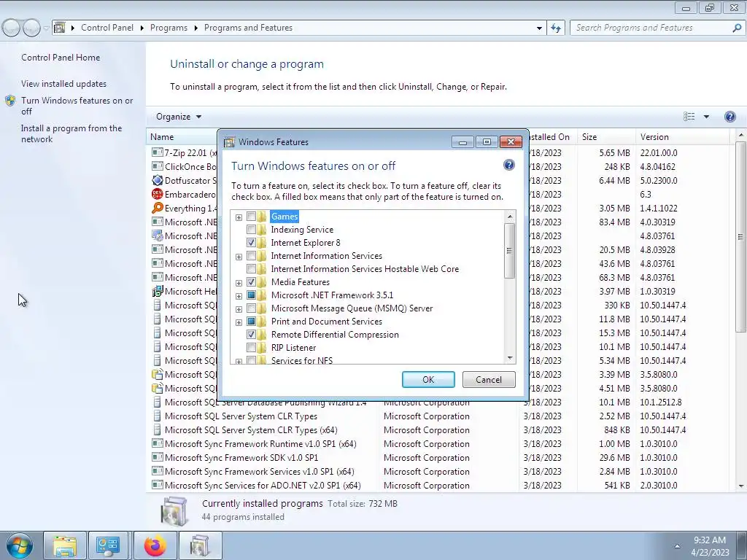The width and height of the screenshot is (747, 560).
Task: Click the program list scroll down arrow
Action: point(741,486)
